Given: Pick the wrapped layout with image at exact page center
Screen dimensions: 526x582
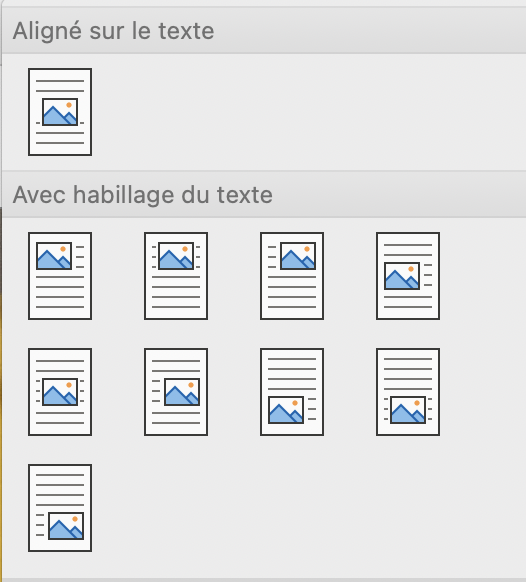Looking at the screenshot, I should tap(60, 392).
